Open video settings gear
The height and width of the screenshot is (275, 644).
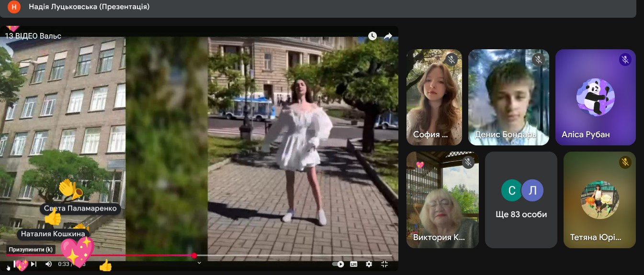[369, 264]
